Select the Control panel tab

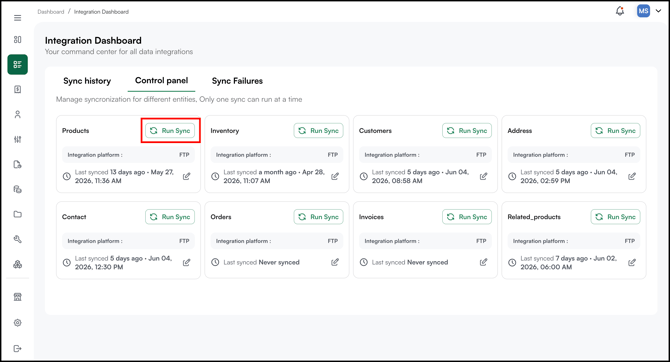coord(162,80)
